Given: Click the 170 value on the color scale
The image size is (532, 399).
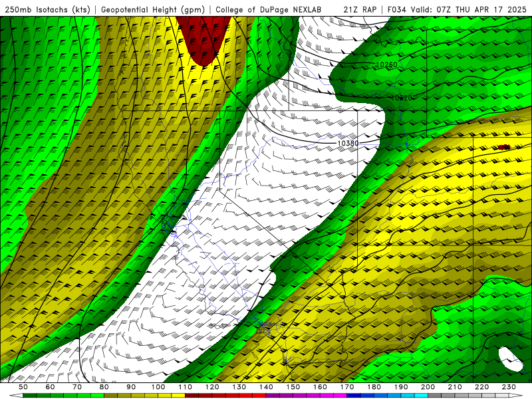Looking at the screenshot, I should tap(347, 387).
